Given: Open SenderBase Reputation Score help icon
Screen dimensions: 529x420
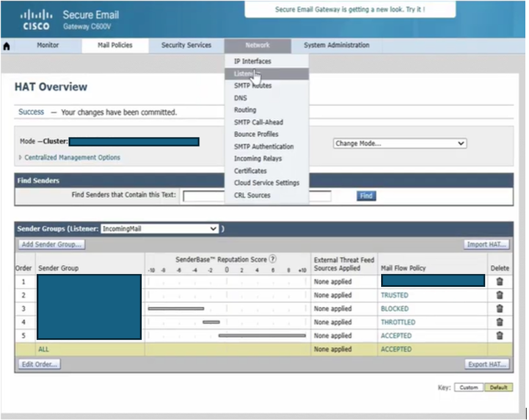Looking at the screenshot, I should (x=272, y=259).
